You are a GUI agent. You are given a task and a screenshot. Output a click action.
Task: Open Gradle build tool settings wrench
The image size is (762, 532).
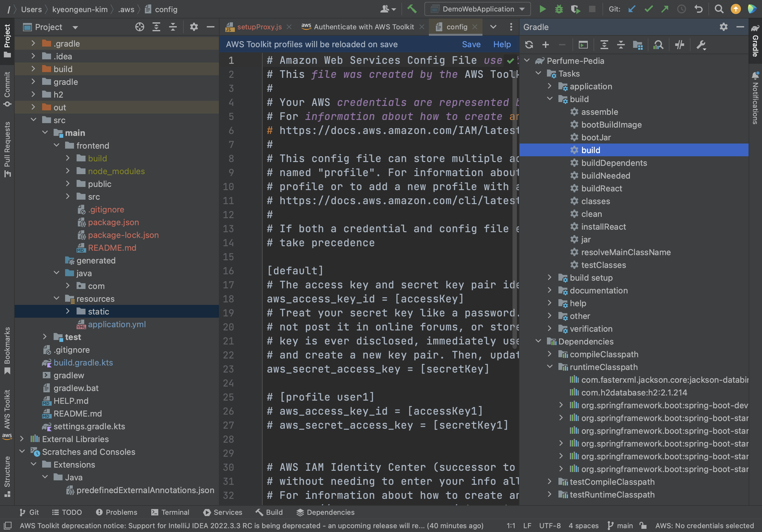[x=701, y=44]
